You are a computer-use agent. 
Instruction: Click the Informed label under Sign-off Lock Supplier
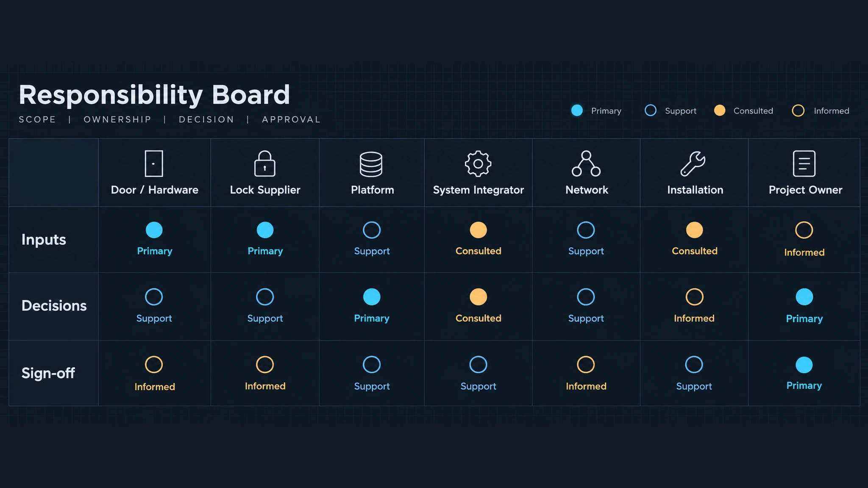point(265,386)
